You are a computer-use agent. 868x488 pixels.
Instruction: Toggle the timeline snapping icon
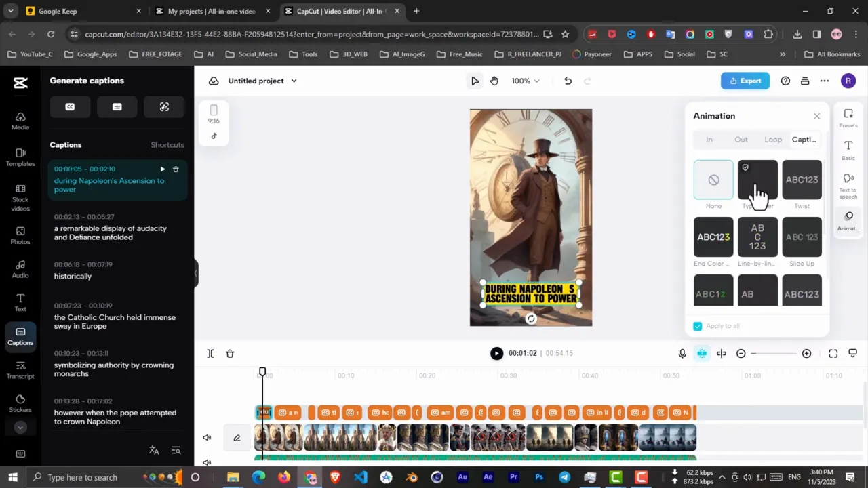pyautogui.click(x=702, y=354)
